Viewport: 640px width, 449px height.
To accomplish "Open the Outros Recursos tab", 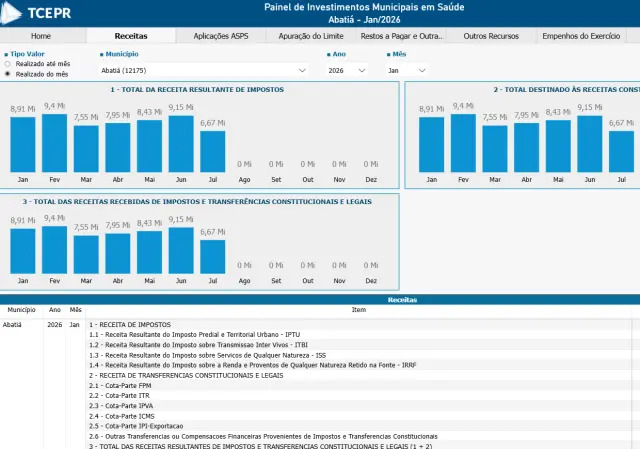I will (491, 36).
